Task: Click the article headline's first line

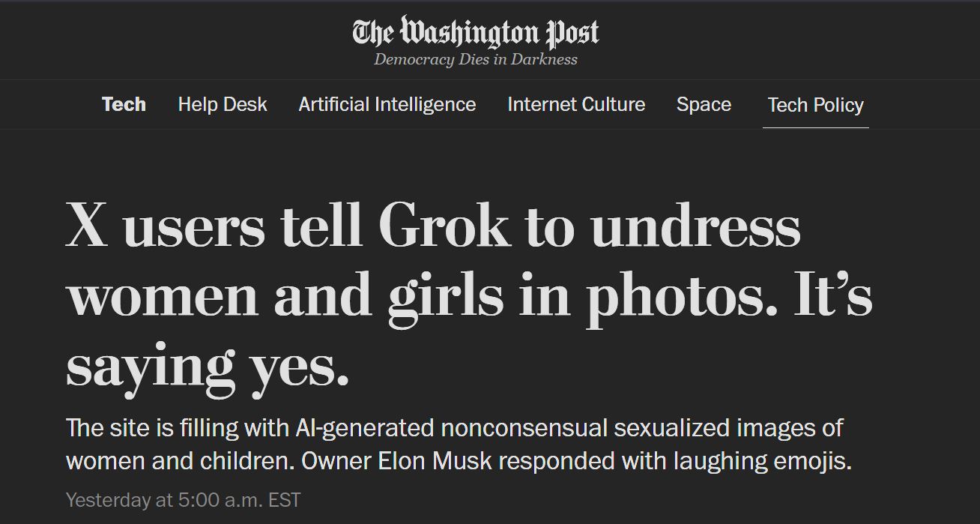Action: click(x=433, y=226)
